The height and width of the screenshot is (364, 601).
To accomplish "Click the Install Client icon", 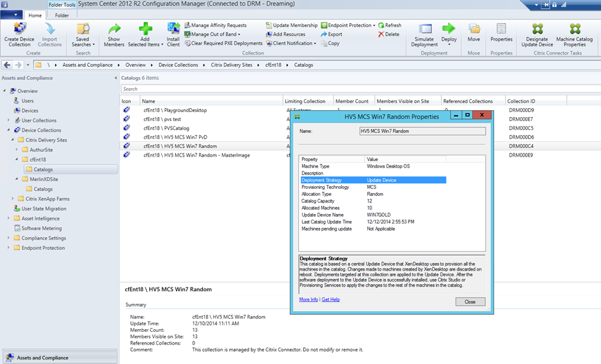I will tap(173, 29).
